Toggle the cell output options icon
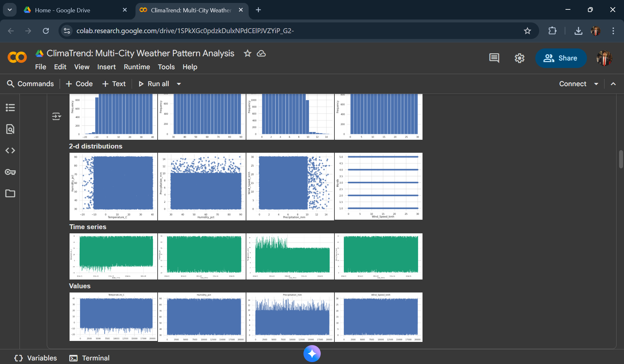Viewport: 624px width, 364px height. pos(57,116)
